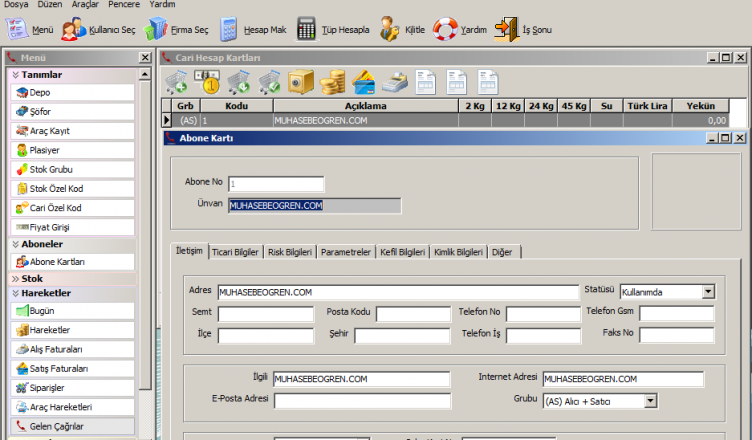752x440 pixels.
Task: Open Firma Seç company selector
Action: (x=156, y=29)
